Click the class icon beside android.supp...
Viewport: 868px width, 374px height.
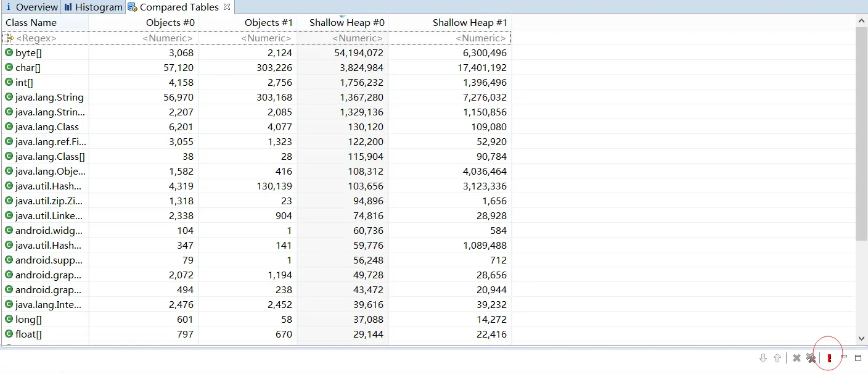[x=9, y=260]
